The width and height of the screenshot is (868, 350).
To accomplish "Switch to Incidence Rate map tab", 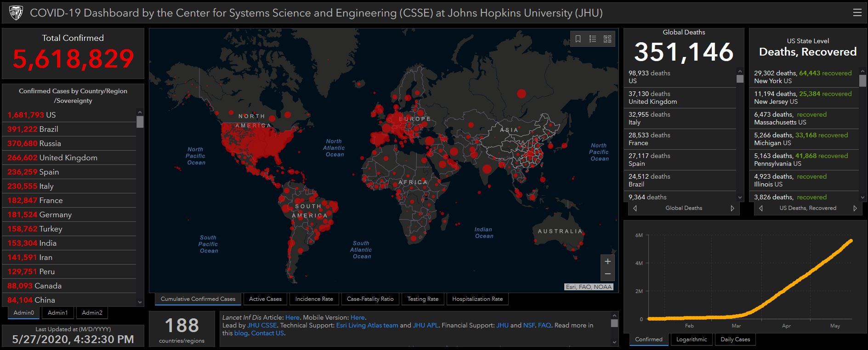I will coord(314,299).
